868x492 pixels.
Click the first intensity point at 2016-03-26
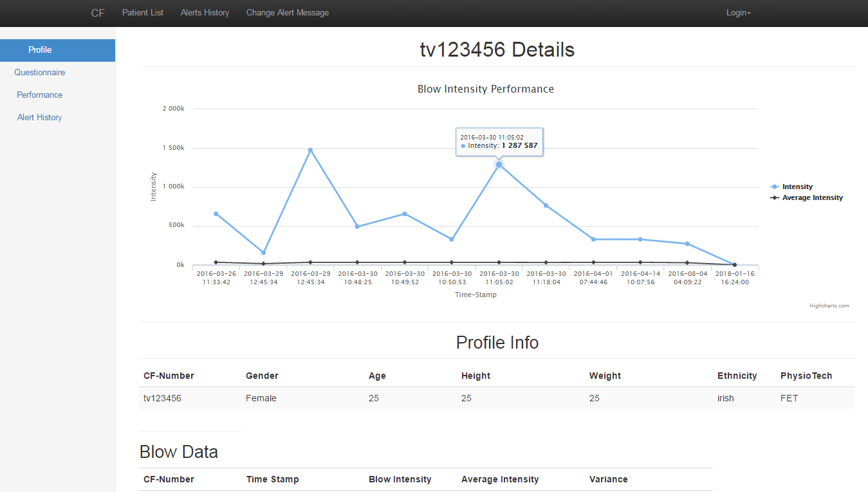[216, 214]
